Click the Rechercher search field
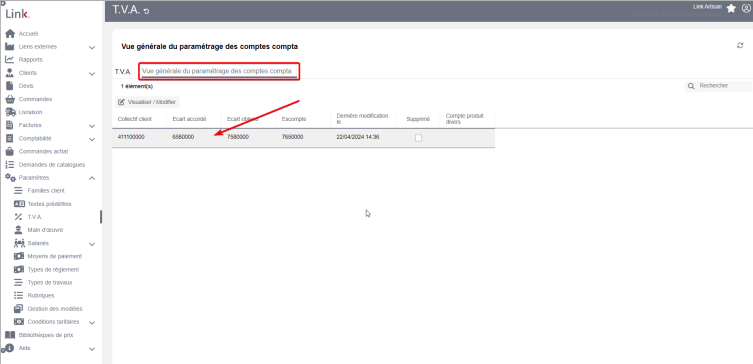Viewport: 753px width, 364px height. pyautogui.click(x=718, y=86)
